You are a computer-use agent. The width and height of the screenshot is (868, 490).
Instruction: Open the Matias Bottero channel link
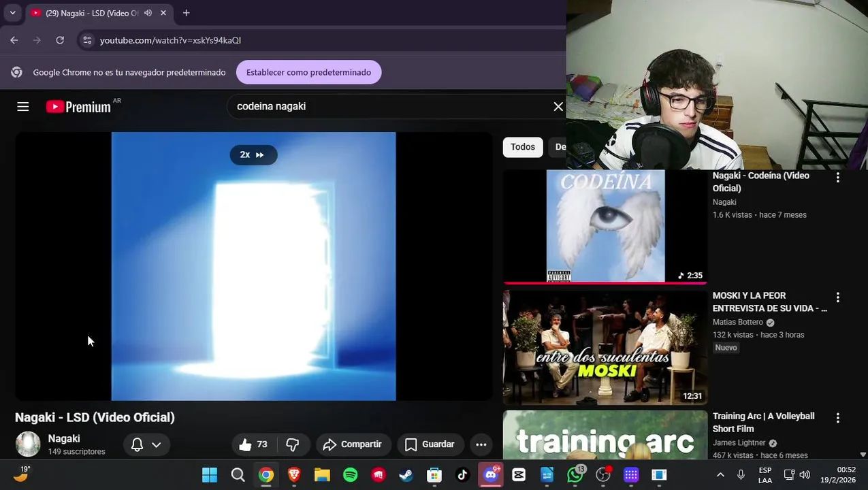pyautogui.click(x=738, y=322)
